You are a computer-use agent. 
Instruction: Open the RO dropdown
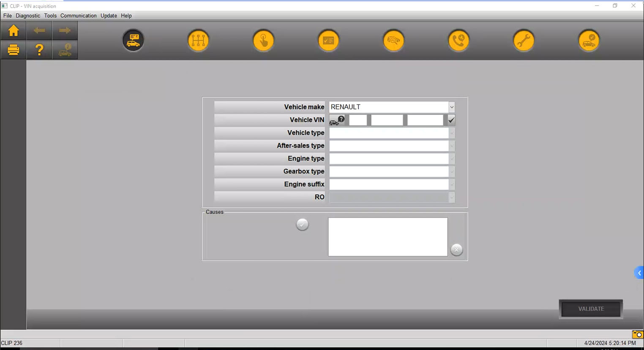(x=452, y=197)
